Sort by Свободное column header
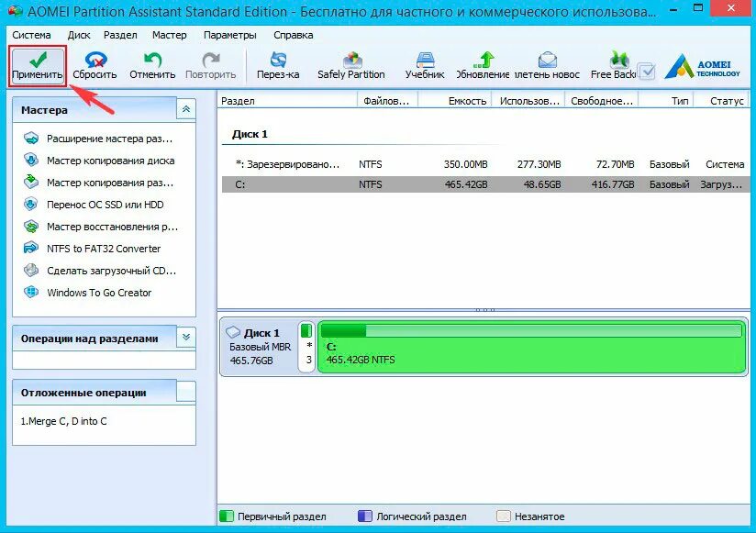The height and width of the screenshot is (533, 756). click(x=602, y=101)
